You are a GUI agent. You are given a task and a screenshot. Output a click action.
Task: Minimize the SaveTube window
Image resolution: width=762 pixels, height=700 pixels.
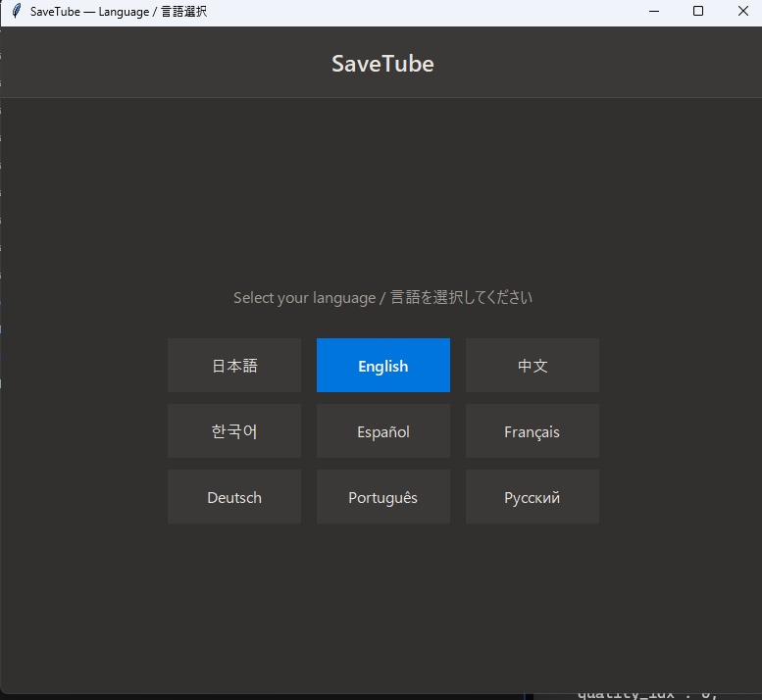(x=654, y=11)
